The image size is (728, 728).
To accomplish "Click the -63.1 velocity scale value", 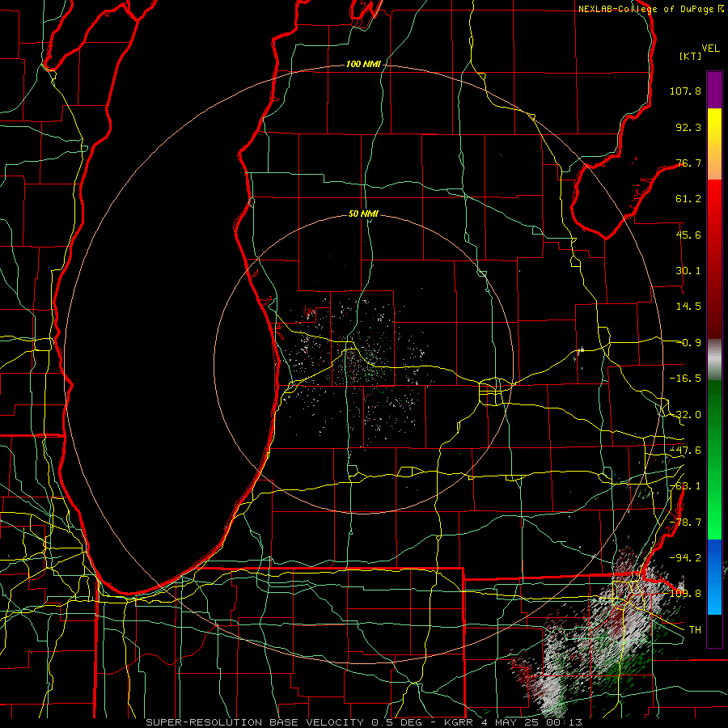I will tap(685, 486).
